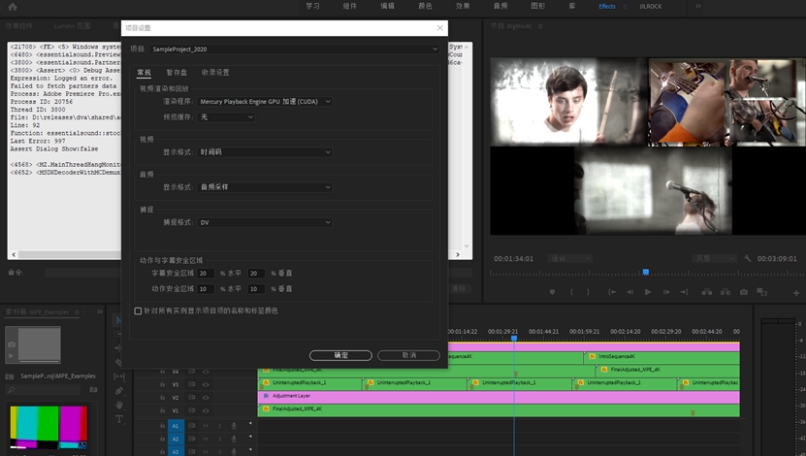Click the Mark In bracket button
This screenshot has width=806, height=456.
tap(571, 292)
